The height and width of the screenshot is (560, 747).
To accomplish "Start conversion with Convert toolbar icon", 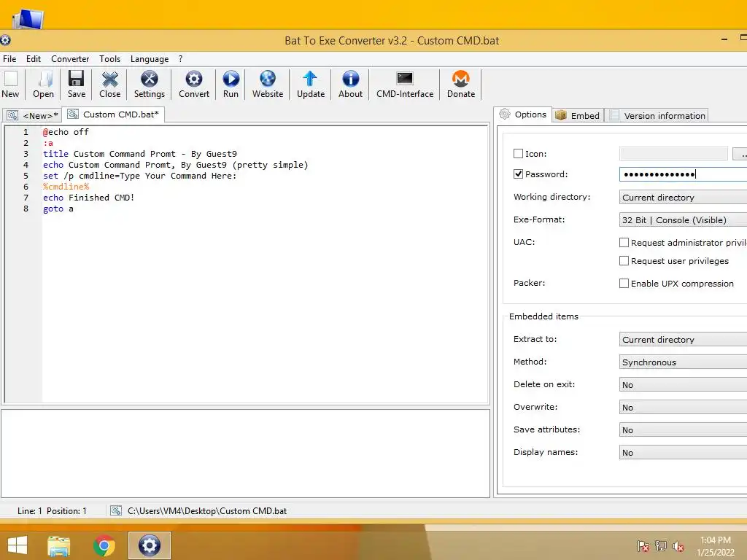I will click(x=194, y=85).
